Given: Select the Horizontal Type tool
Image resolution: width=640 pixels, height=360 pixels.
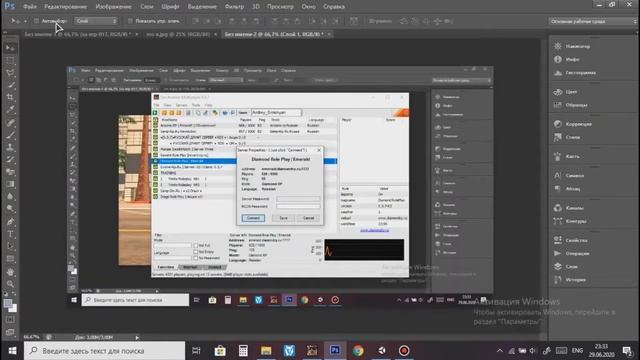Looking at the screenshot, I should (x=10, y=234).
